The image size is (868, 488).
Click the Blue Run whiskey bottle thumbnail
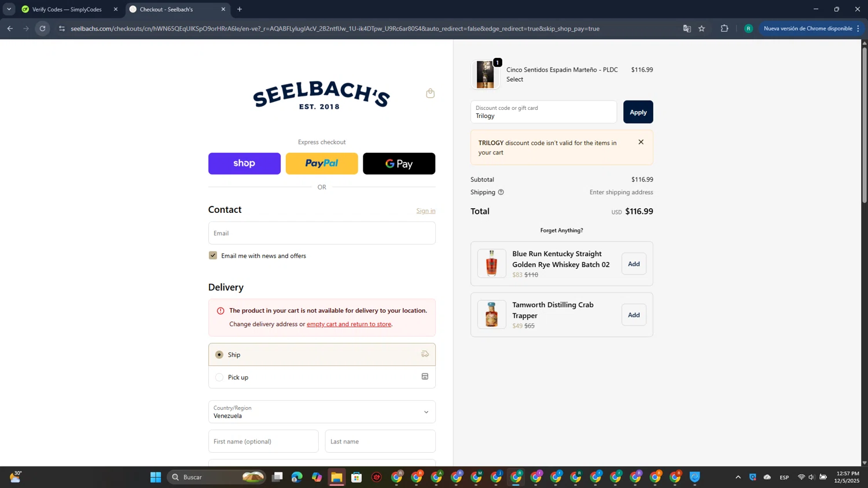[492, 264]
